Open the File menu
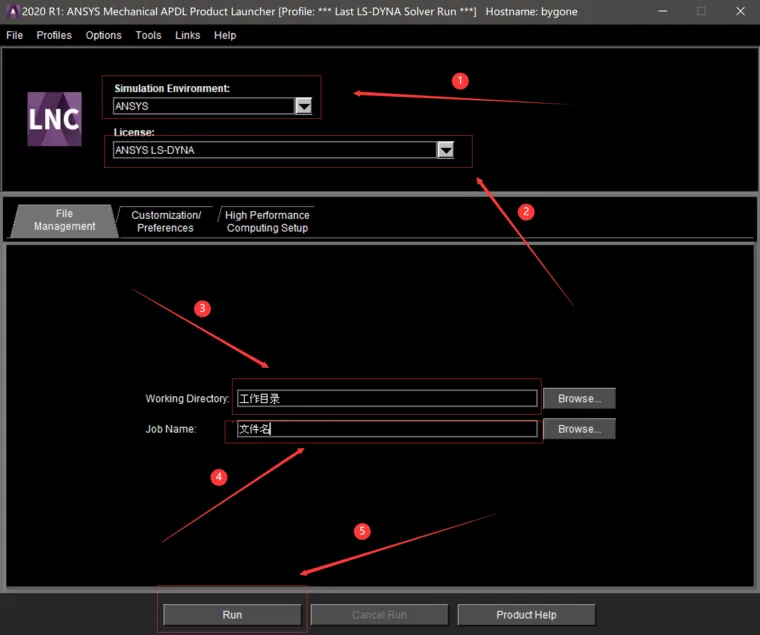 point(15,35)
